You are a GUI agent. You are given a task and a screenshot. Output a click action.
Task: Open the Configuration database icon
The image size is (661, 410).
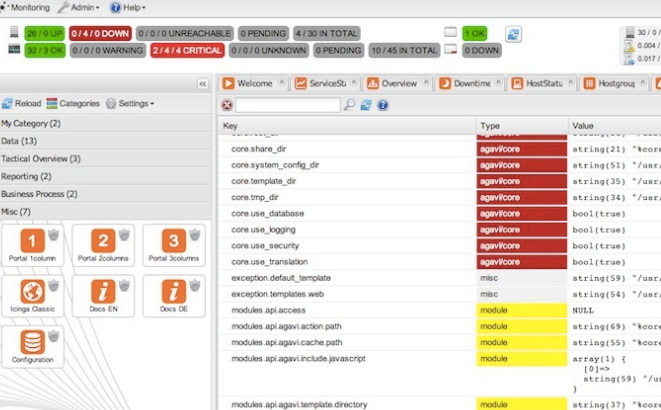(x=32, y=342)
